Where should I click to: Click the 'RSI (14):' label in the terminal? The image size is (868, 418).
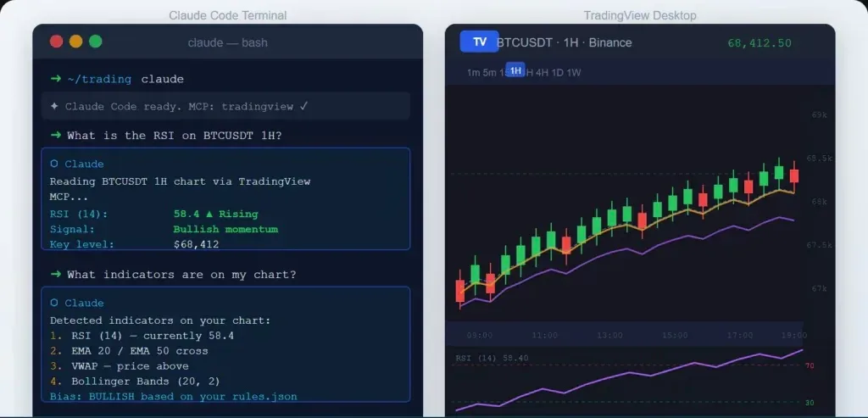(79, 215)
